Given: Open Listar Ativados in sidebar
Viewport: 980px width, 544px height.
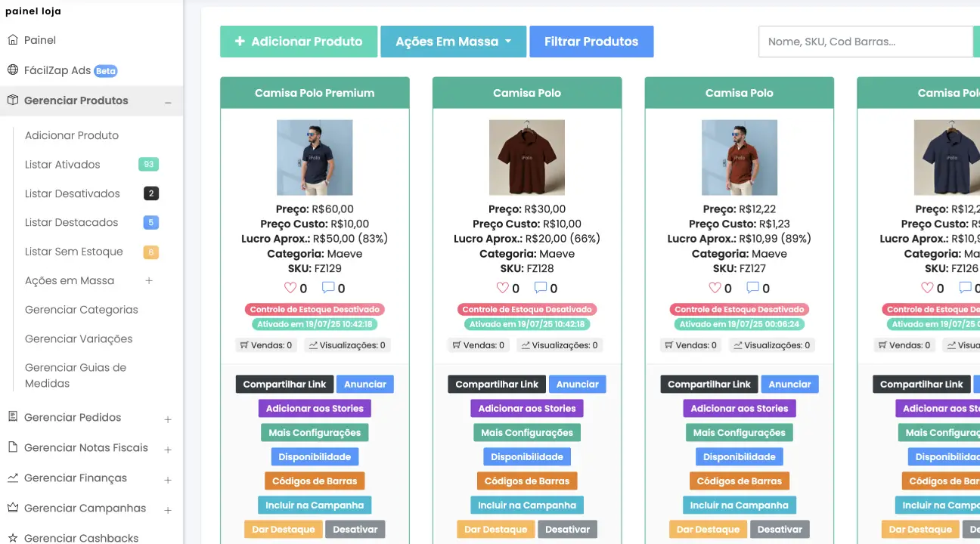Looking at the screenshot, I should click(62, 165).
